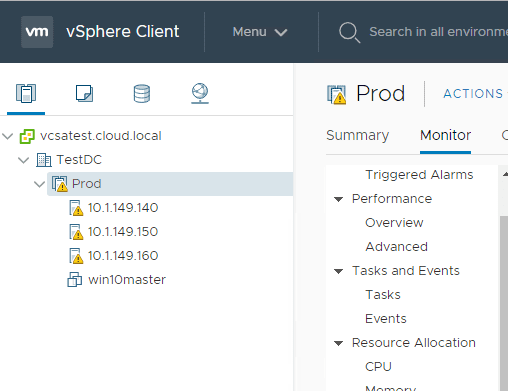
Task: Click the Performance section label
Action: click(392, 199)
